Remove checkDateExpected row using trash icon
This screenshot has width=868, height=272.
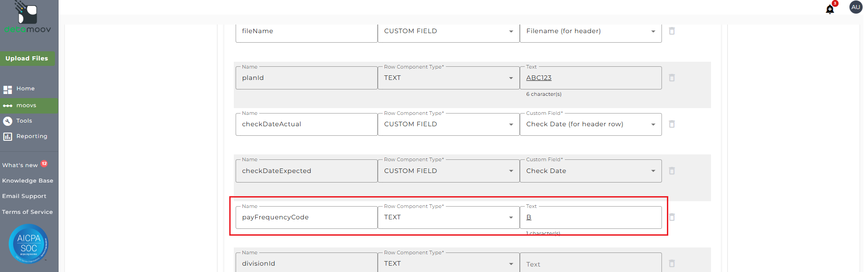(x=672, y=171)
